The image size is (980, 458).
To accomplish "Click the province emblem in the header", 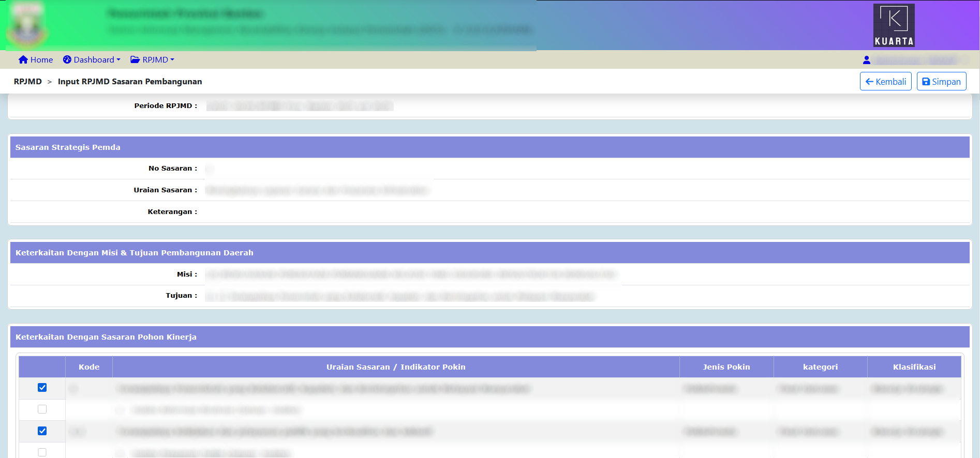I will 27,26.
